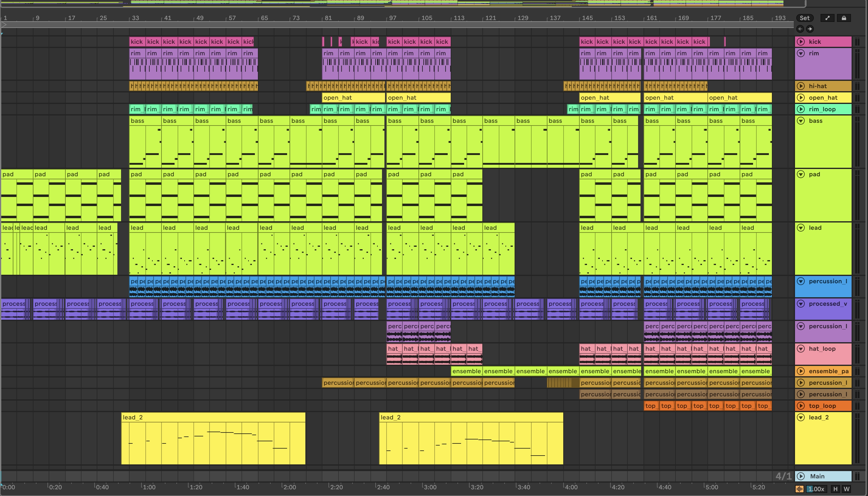Select the ensemble_pa track header
The width and height of the screenshot is (868, 496).
828,371
